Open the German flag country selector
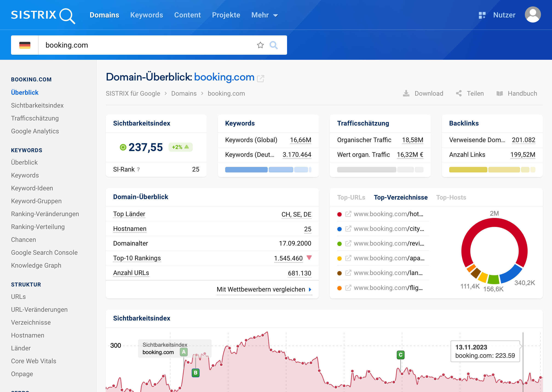 click(25, 45)
